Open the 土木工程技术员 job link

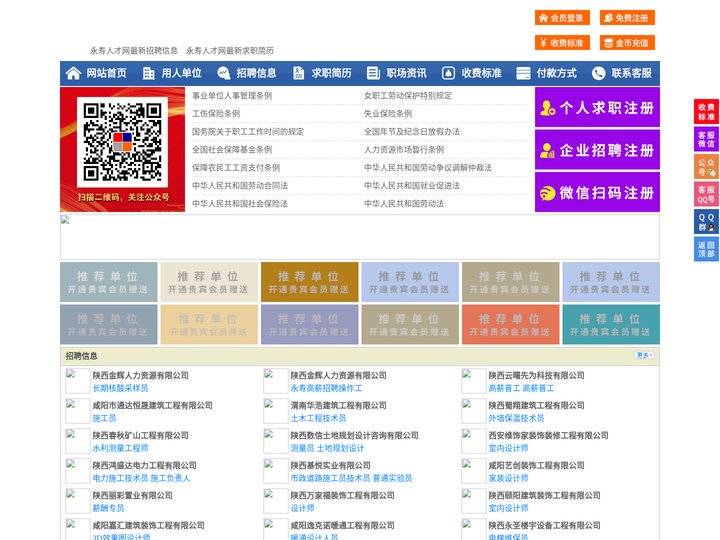click(x=318, y=418)
